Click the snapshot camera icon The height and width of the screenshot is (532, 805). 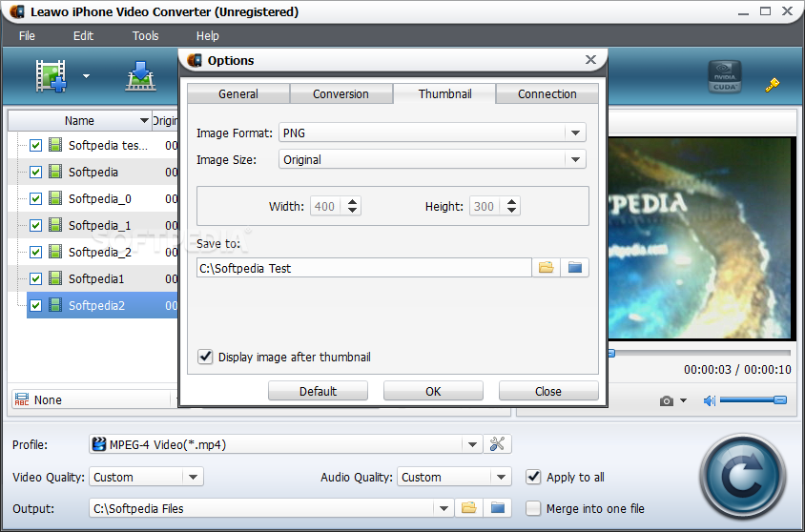coord(667,400)
